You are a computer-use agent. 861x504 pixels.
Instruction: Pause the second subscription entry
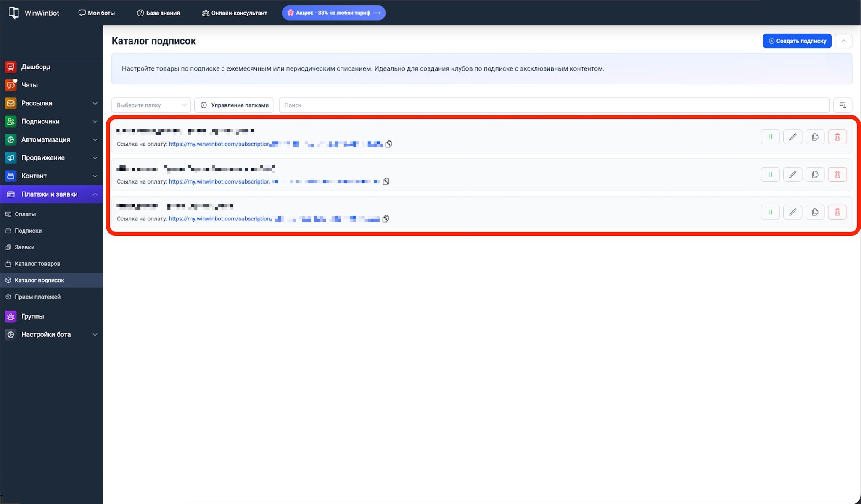[770, 174]
